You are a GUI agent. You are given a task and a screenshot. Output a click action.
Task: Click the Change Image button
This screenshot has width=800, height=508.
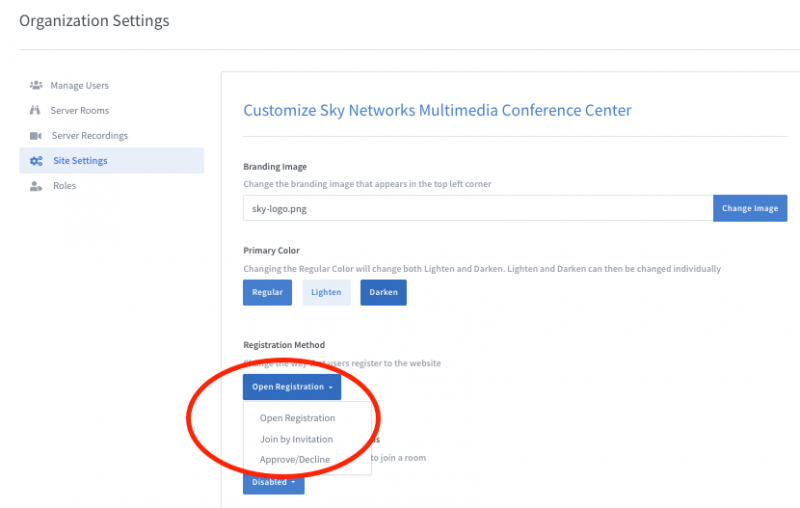tap(750, 208)
